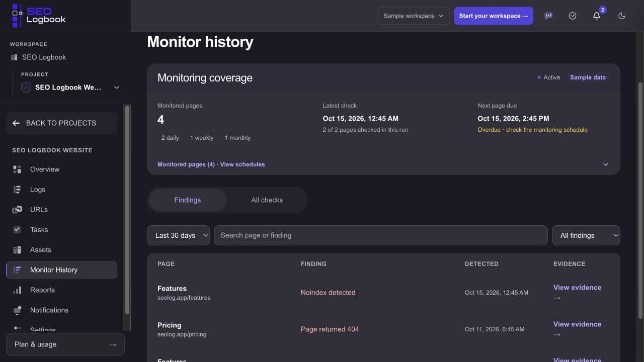Image resolution: width=644 pixels, height=362 pixels.
Task: Expand the project selector chevron
Action: point(117,87)
